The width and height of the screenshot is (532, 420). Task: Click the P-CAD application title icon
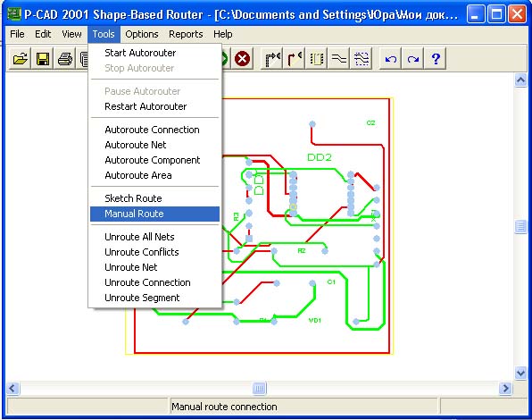[x=14, y=14]
